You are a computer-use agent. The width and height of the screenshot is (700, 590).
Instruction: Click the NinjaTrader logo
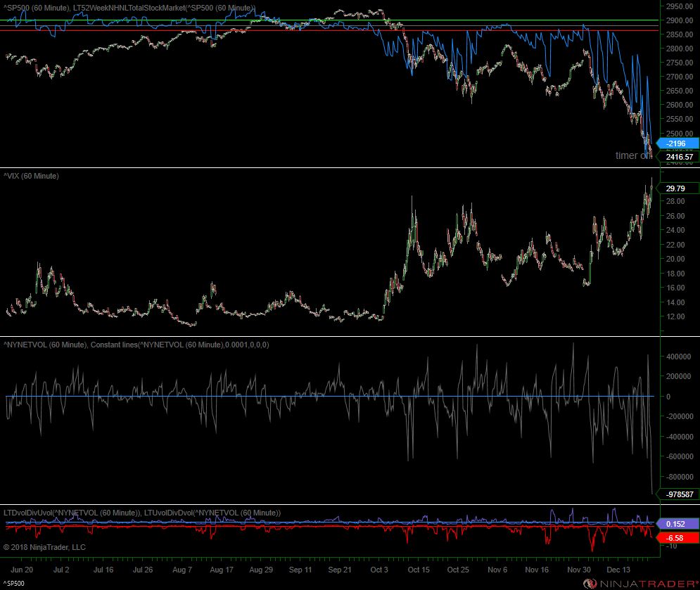point(641,583)
